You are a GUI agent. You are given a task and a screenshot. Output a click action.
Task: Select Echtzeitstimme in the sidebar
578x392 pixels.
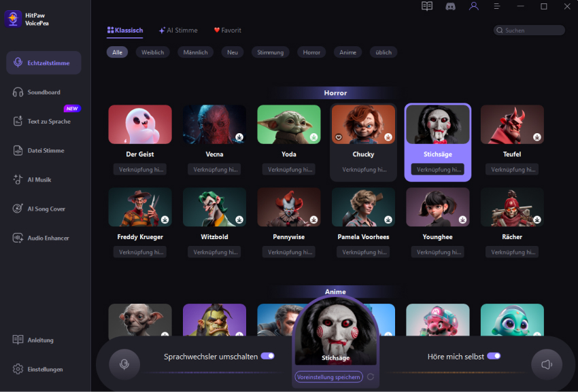point(44,63)
